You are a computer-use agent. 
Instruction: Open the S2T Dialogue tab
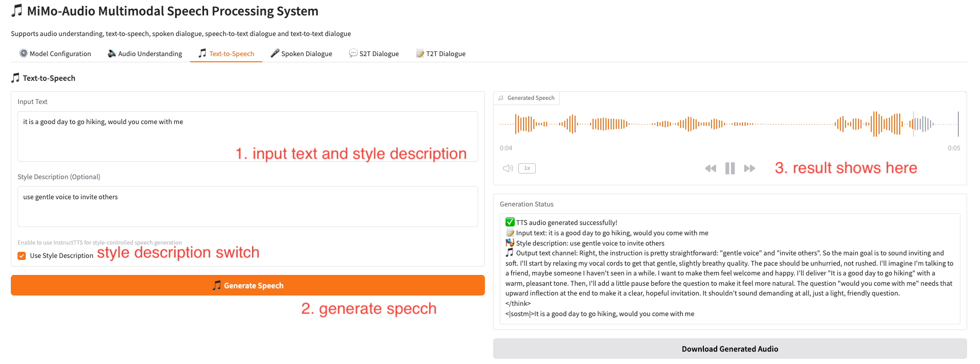coord(374,54)
